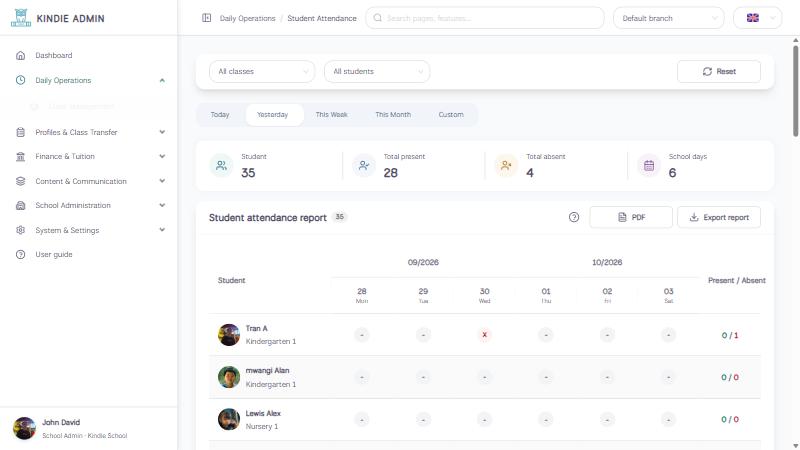800x450 pixels.
Task: Click the Content & Communication layers icon
Action: (x=20, y=181)
